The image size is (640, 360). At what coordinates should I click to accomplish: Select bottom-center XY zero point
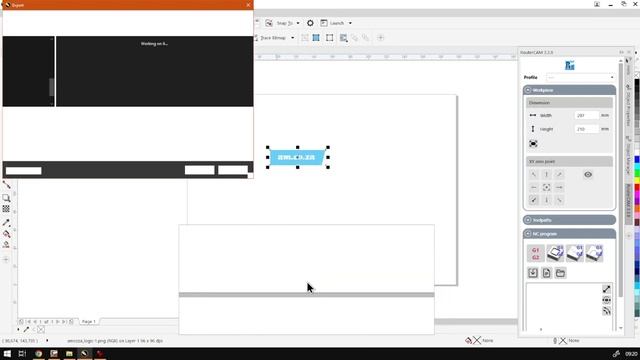(x=546, y=200)
